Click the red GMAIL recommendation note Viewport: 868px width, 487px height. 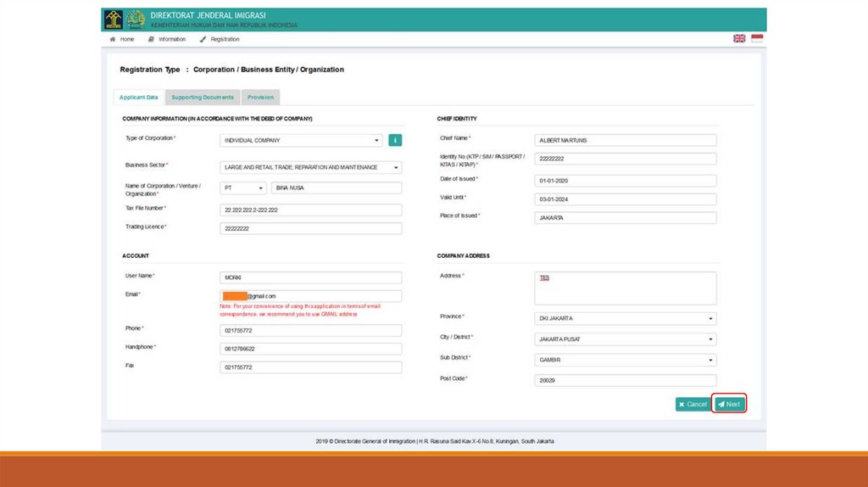300,311
